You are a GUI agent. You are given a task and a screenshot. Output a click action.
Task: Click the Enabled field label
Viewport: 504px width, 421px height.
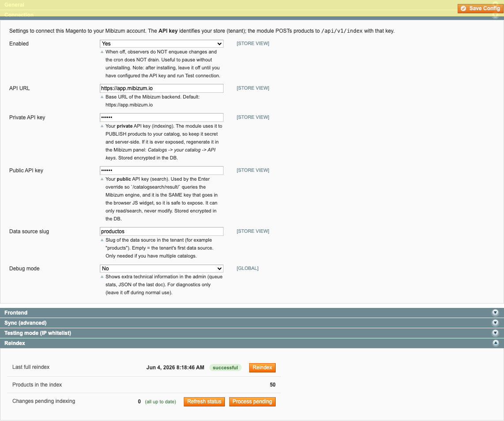pos(19,44)
